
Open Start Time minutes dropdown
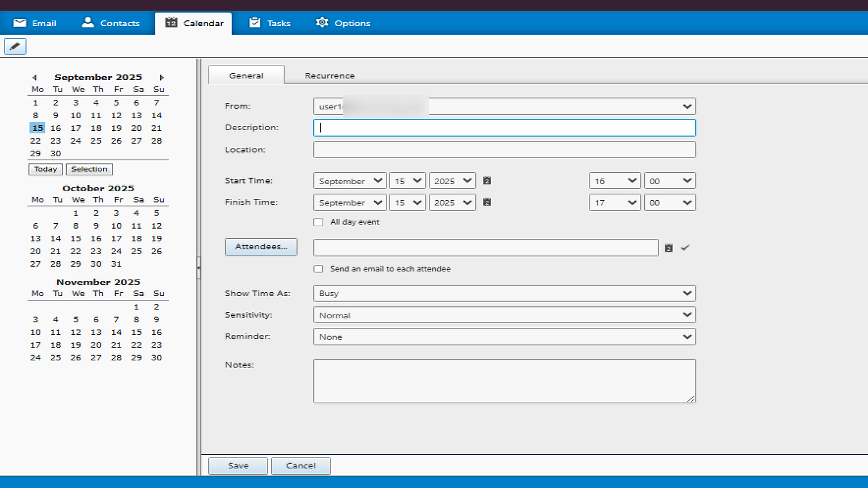point(670,181)
